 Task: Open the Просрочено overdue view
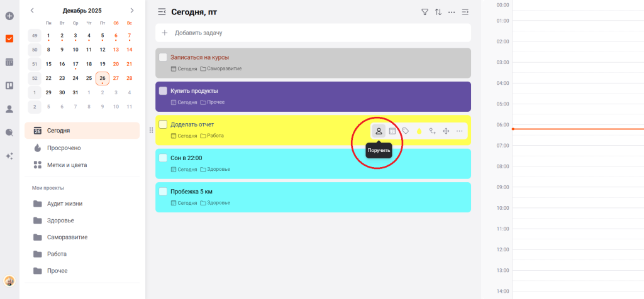[x=64, y=148]
